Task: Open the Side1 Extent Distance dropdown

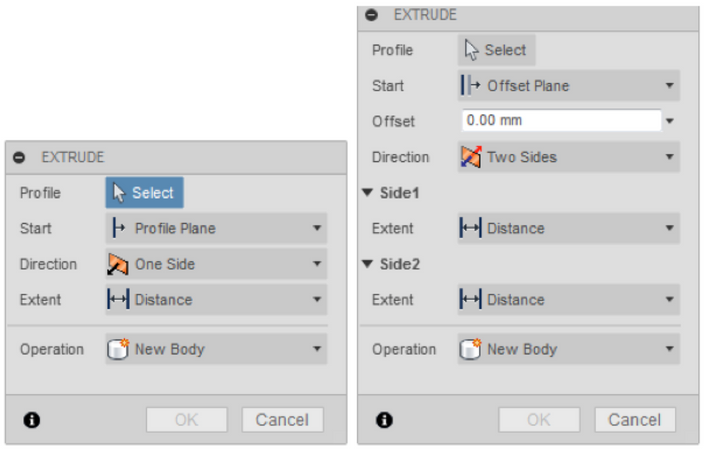Action: coord(568,228)
